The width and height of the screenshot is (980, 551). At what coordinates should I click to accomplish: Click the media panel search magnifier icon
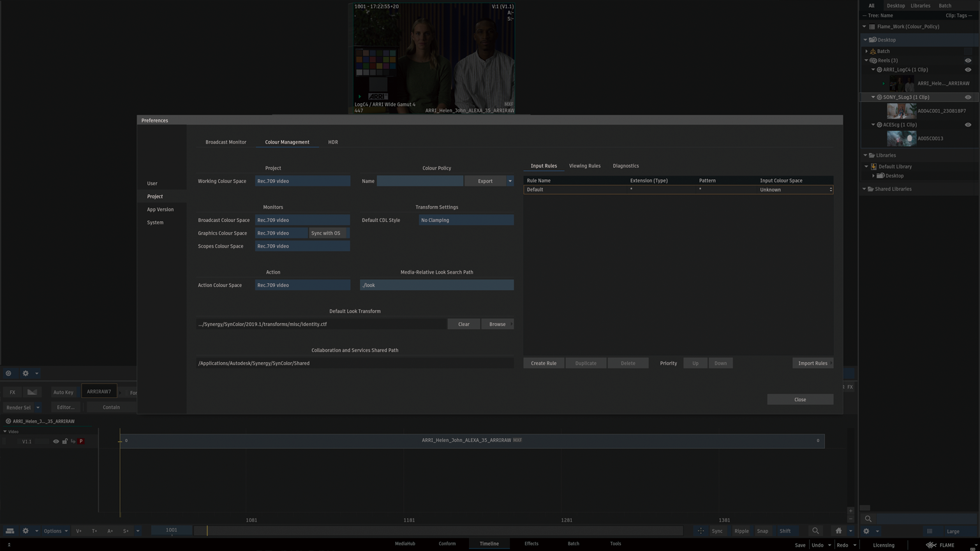click(x=868, y=518)
